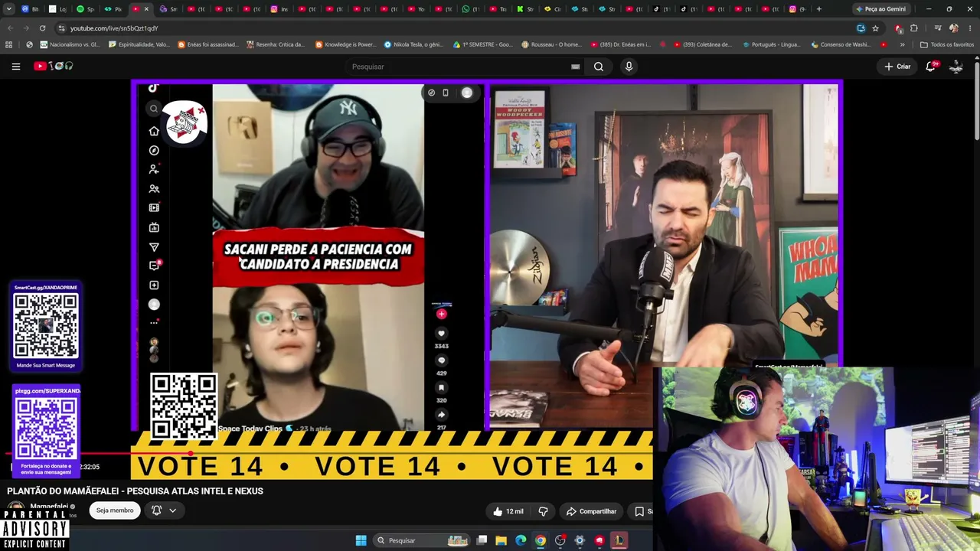The width and height of the screenshot is (980, 551).
Task: Bookmark this page with the star icon
Action: tap(875, 28)
